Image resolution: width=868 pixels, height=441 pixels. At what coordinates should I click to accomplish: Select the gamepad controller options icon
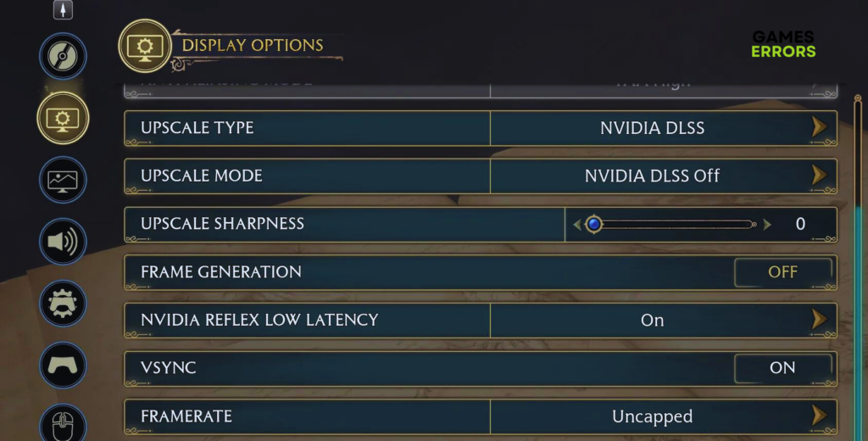(x=63, y=366)
